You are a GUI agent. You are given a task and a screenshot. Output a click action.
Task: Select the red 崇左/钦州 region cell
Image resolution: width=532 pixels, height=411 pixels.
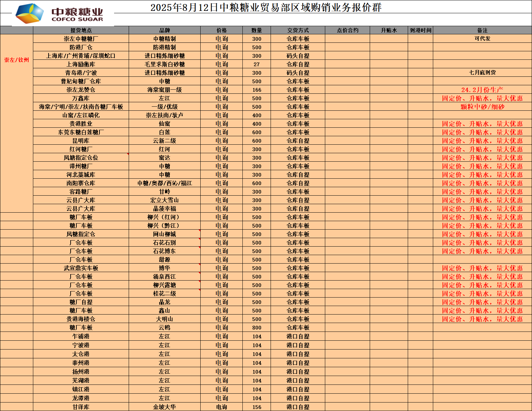(x=17, y=60)
